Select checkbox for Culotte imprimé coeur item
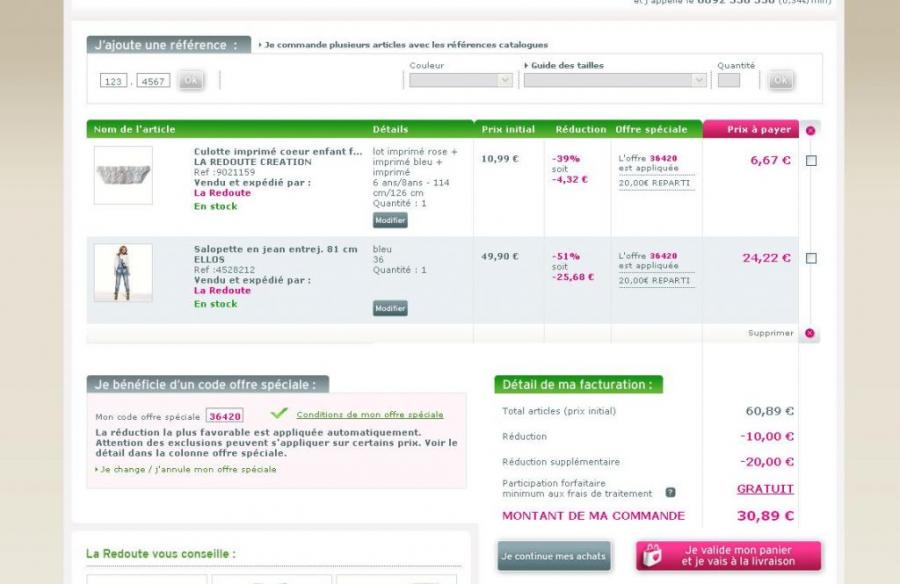Screen dimensions: 900x584 point(811,161)
